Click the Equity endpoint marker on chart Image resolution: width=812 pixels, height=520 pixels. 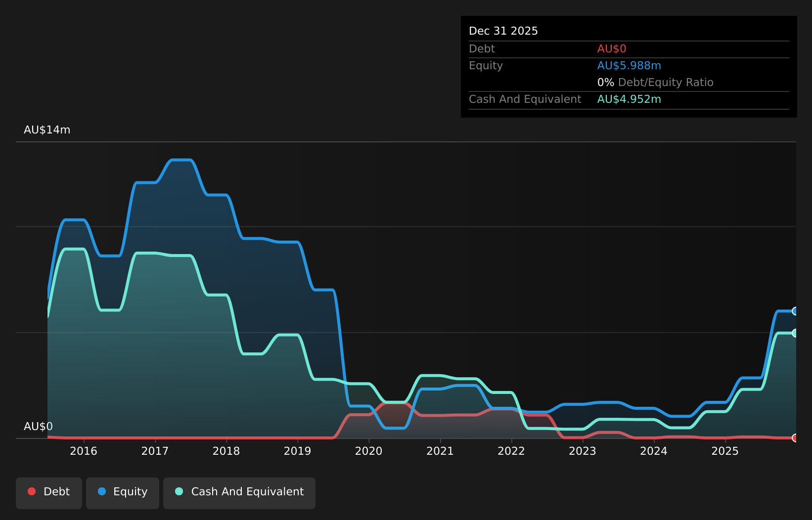[795, 311]
